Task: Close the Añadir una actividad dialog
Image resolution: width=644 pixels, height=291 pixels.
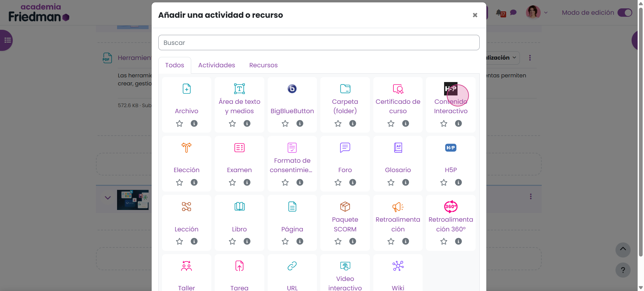Action: [475, 15]
